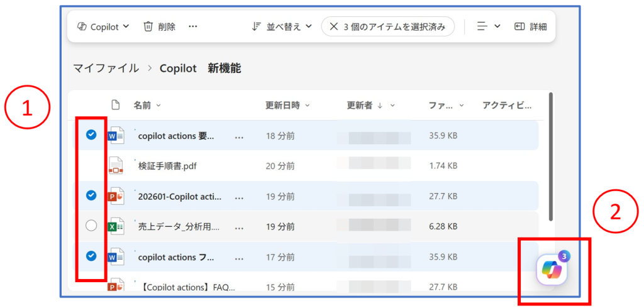Click Excel icon of 売上データ_分析用 file

point(116,226)
